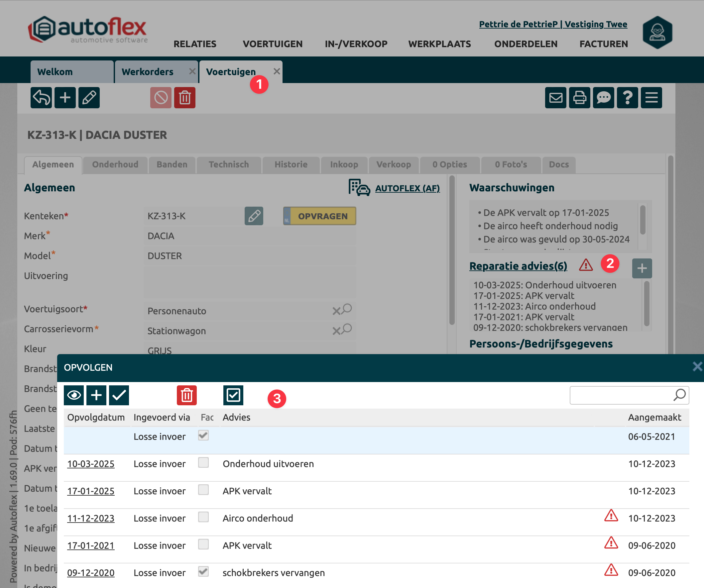Click the back arrow icon in vehicle toolbar
Screen dimensions: 704x588
coord(41,98)
